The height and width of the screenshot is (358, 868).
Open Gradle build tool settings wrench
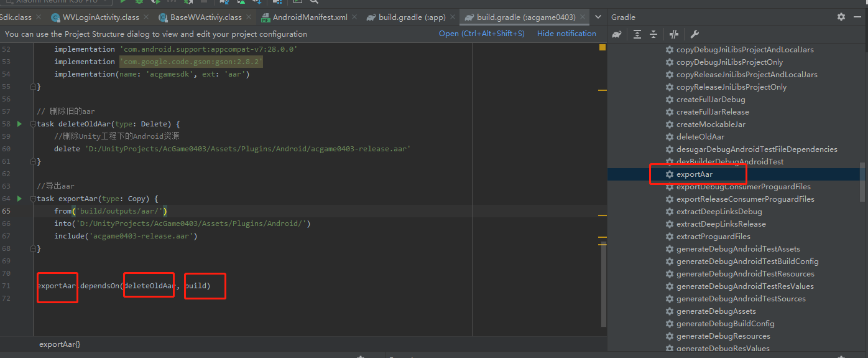[695, 34]
